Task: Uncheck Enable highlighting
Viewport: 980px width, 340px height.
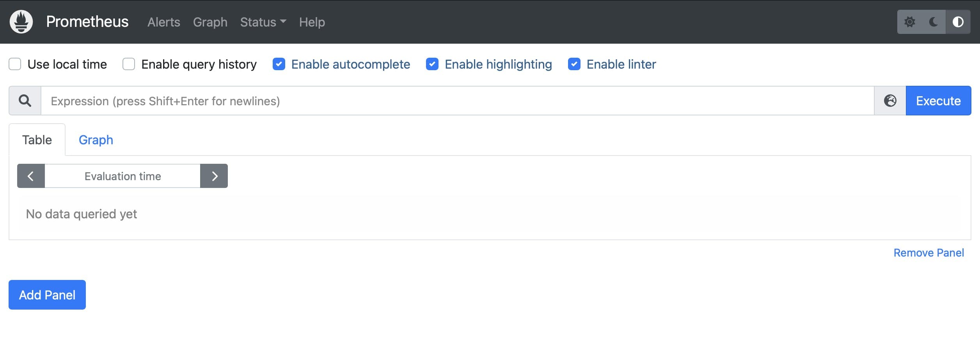Action: click(x=432, y=64)
